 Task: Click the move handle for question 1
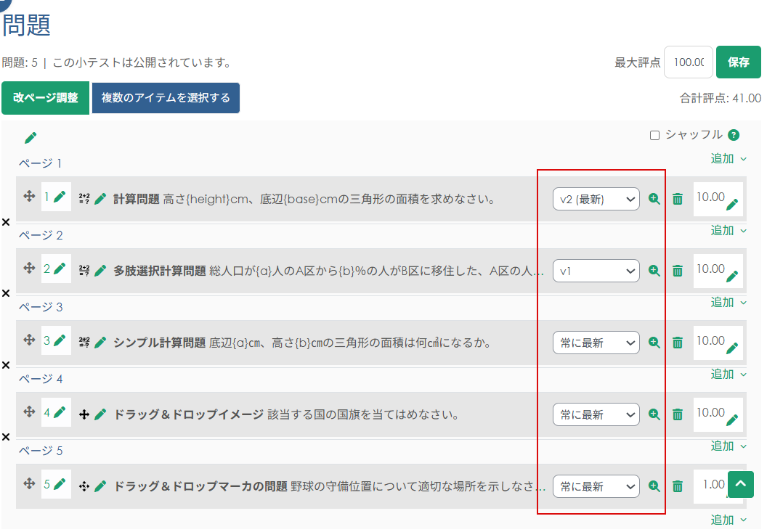[29, 197]
